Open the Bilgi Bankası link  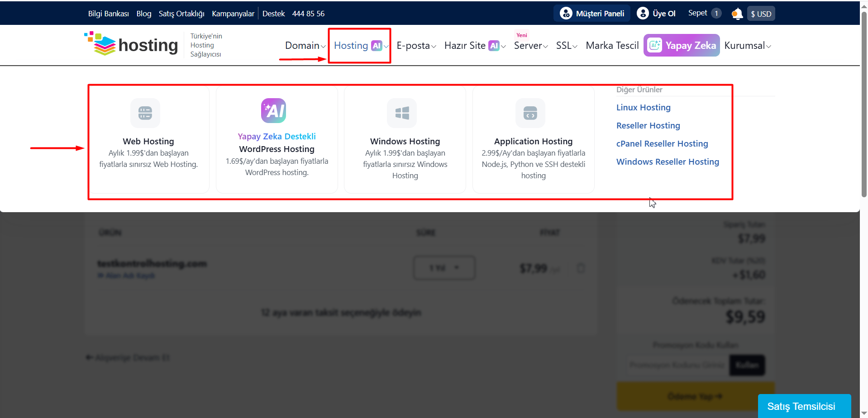(x=109, y=14)
